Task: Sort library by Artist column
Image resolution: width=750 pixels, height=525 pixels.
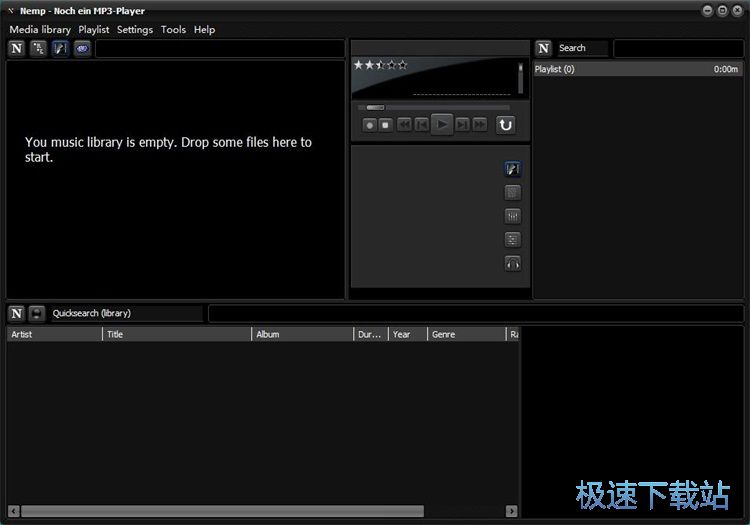Action: (55, 334)
